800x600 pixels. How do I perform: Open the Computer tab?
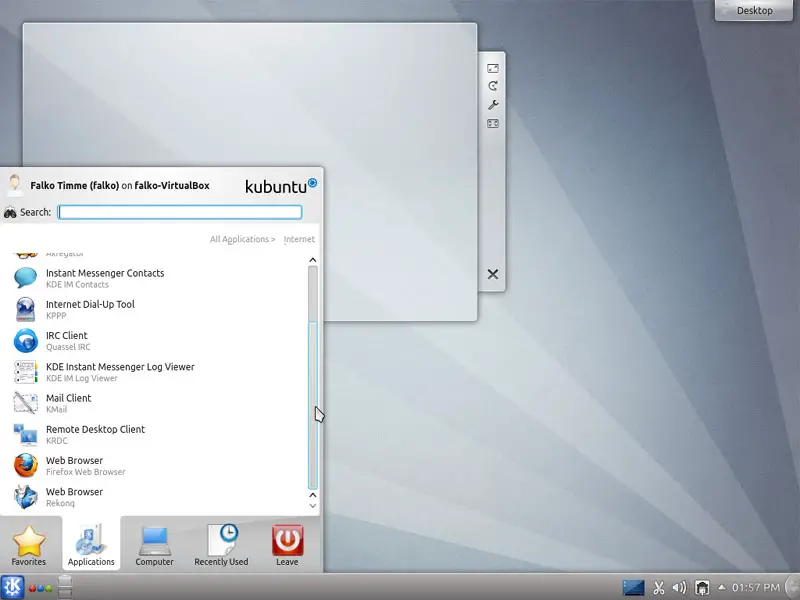[154, 545]
